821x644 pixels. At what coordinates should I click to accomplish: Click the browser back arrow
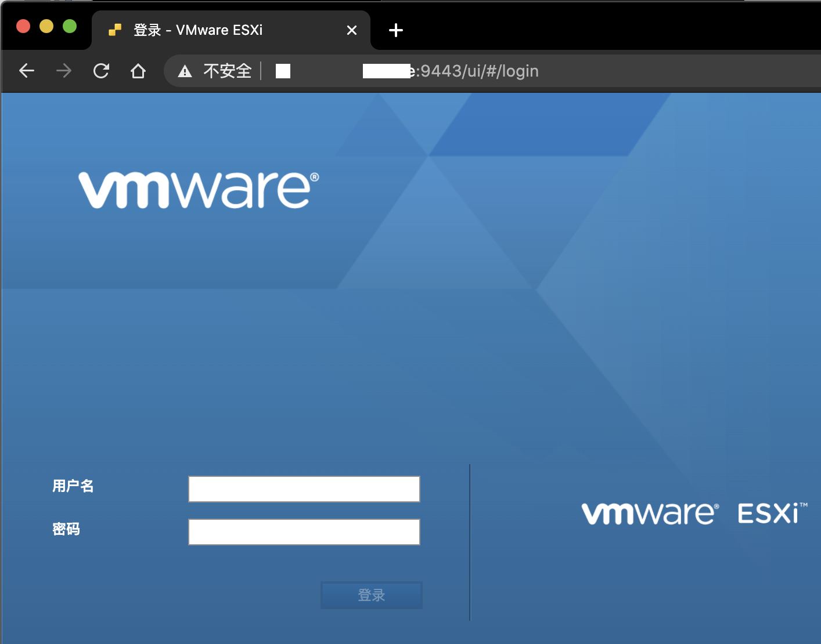pyautogui.click(x=27, y=71)
